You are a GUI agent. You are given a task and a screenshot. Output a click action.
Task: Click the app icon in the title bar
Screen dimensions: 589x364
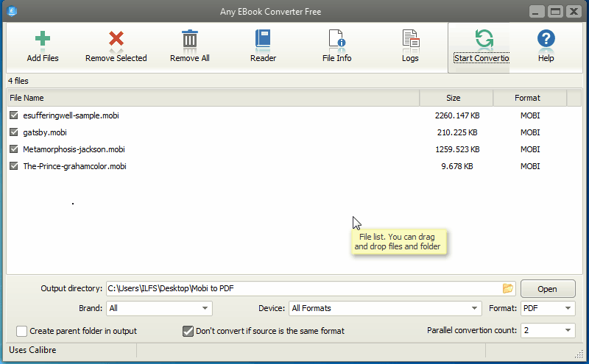[x=12, y=11]
